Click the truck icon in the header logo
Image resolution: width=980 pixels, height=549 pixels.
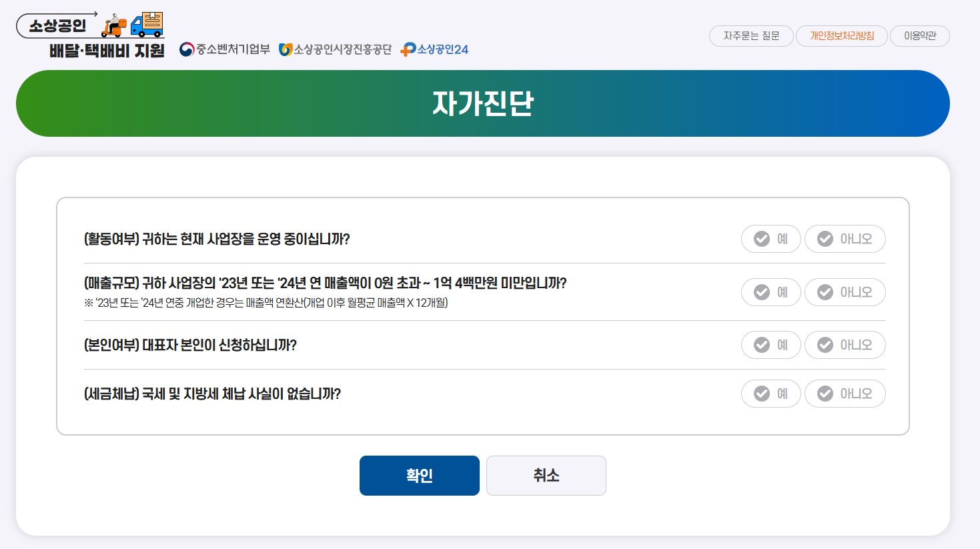click(x=148, y=25)
